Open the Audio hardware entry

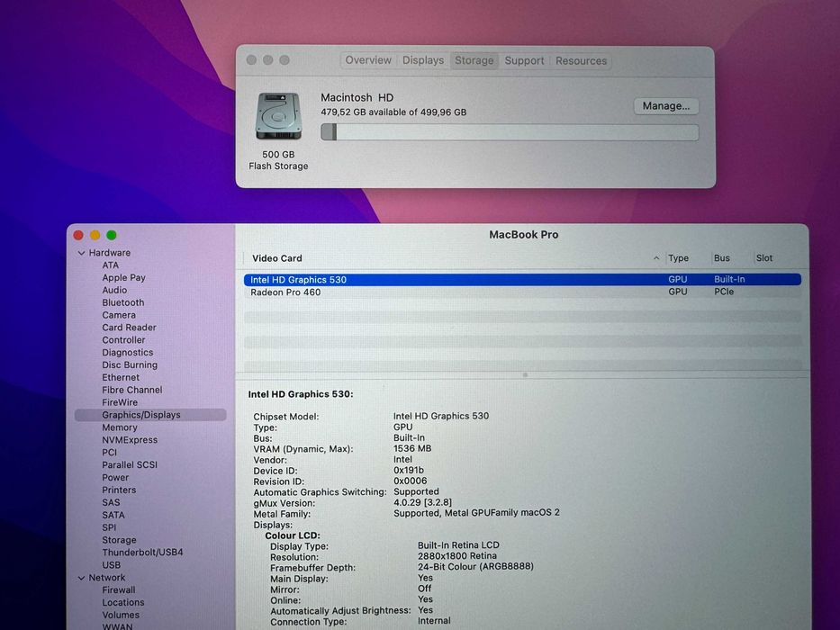coord(114,290)
